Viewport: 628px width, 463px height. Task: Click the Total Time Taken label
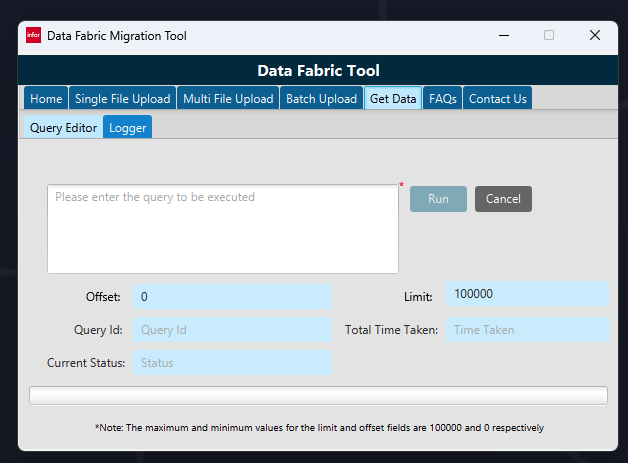click(391, 330)
